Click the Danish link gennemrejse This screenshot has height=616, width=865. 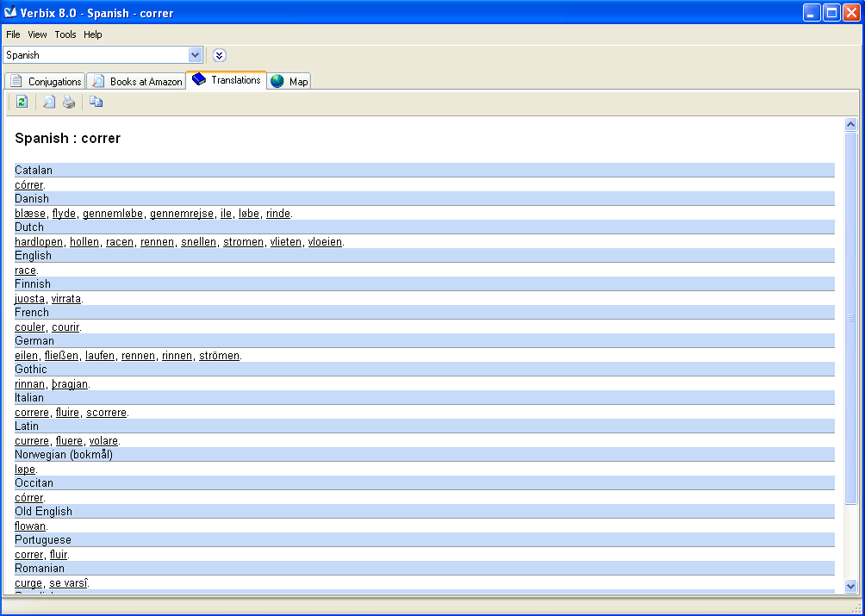pyautogui.click(x=182, y=214)
